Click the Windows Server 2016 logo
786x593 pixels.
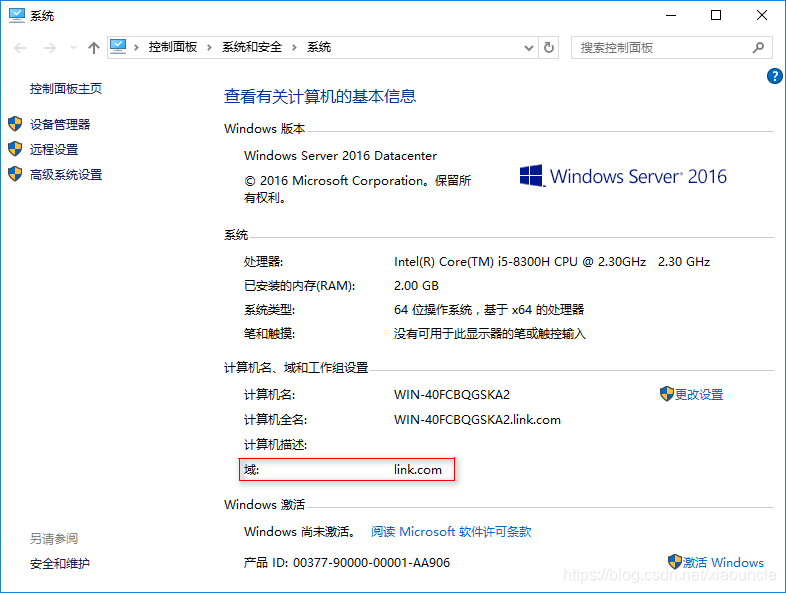(623, 176)
